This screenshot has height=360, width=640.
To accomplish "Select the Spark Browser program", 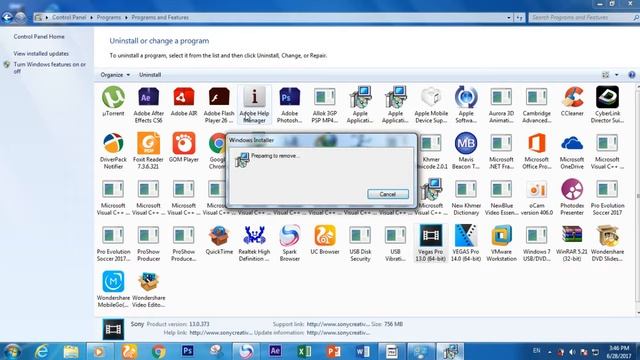I will point(289,243).
